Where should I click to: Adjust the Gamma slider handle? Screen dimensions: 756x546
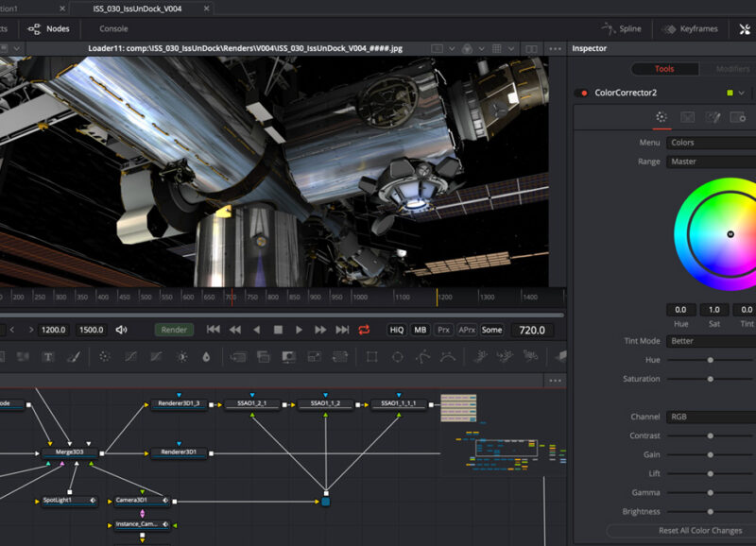click(x=711, y=493)
